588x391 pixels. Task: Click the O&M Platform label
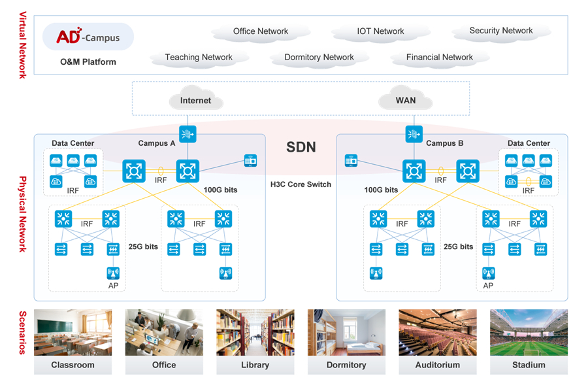[88, 62]
